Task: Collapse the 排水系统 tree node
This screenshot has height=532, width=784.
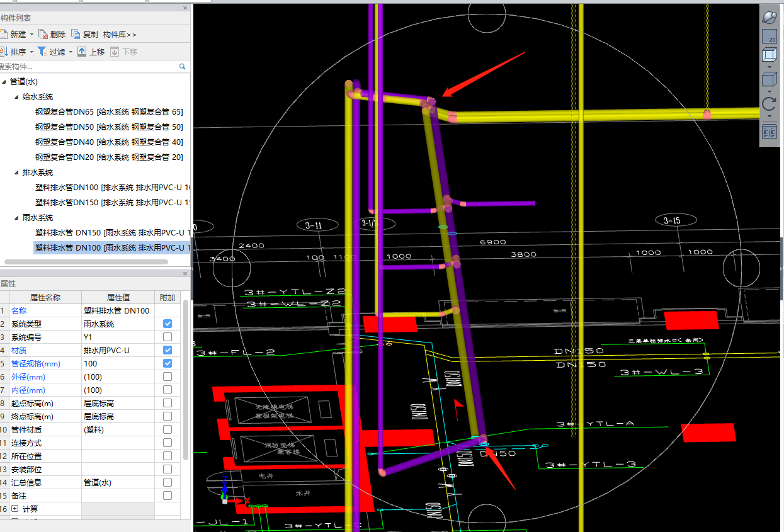Action: (16, 173)
